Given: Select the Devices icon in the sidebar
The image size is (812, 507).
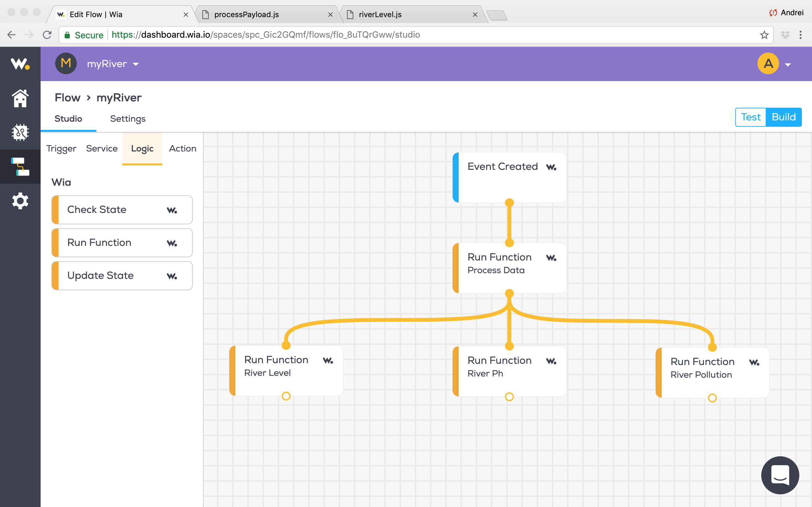Looking at the screenshot, I should 20,132.
